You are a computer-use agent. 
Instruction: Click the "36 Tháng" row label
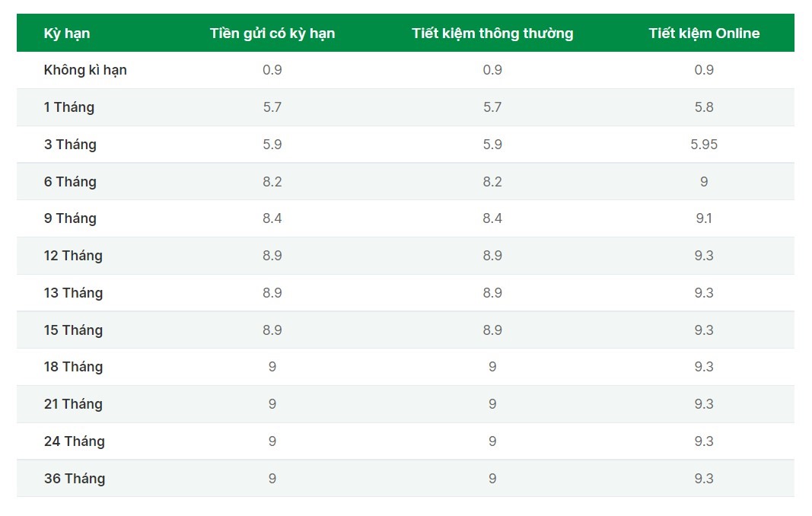click(75, 479)
